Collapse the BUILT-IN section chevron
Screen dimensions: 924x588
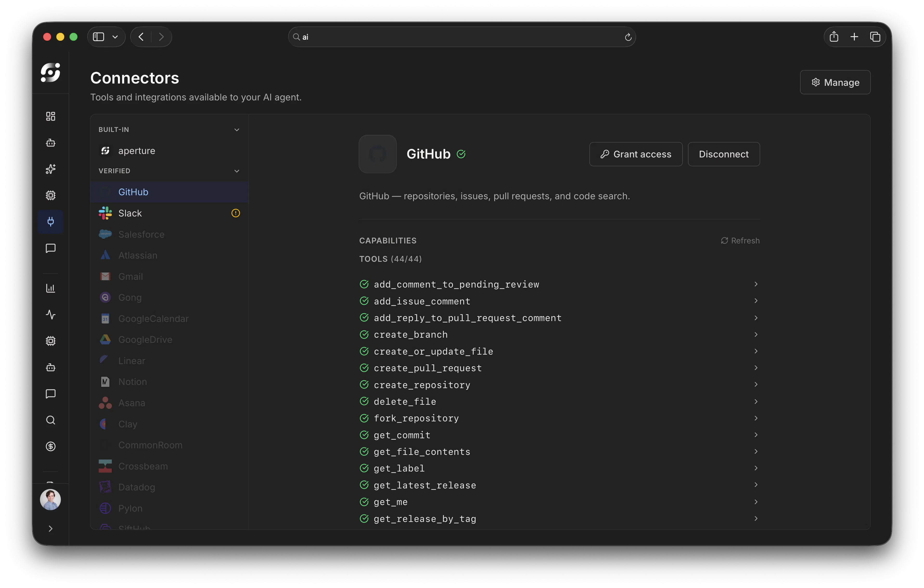[x=237, y=130]
